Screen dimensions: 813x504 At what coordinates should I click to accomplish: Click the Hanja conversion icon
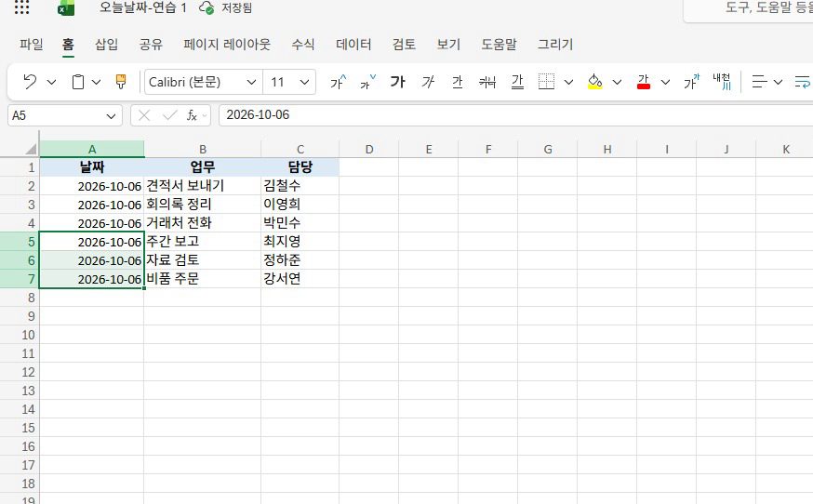[722, 82]
